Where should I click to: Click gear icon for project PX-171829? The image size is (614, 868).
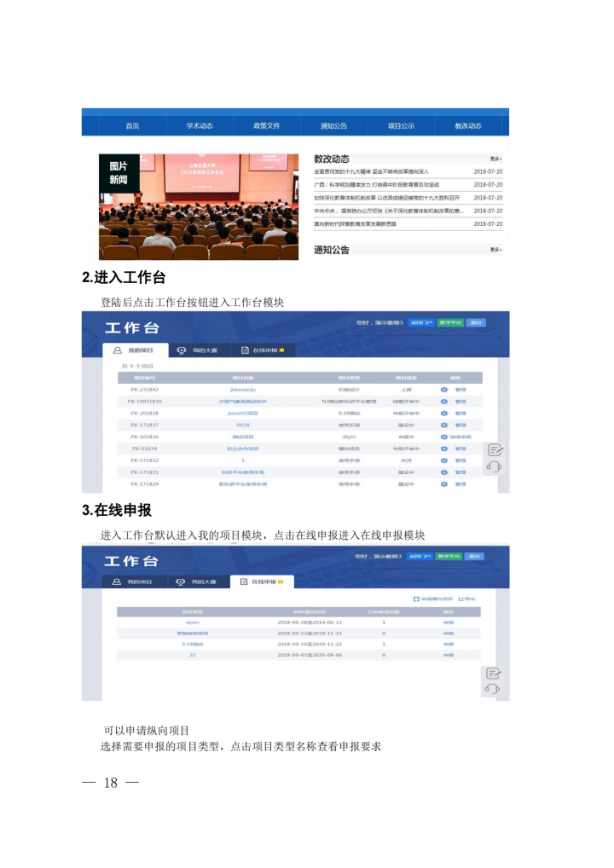click(443, 483)
